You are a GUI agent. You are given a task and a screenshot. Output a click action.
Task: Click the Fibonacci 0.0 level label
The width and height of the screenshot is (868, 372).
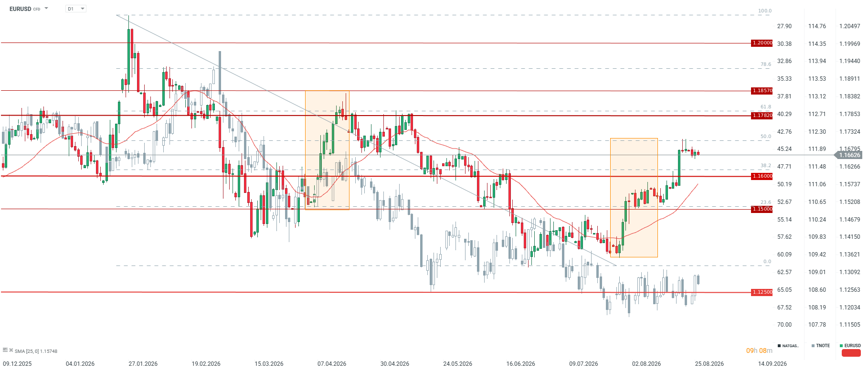[x=767, y=262]
